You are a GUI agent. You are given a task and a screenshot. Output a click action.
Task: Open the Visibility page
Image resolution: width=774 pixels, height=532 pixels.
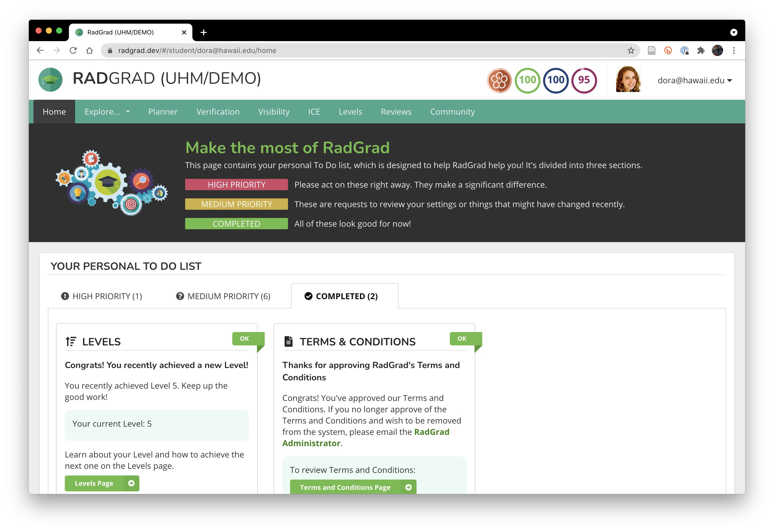[274, 112]
